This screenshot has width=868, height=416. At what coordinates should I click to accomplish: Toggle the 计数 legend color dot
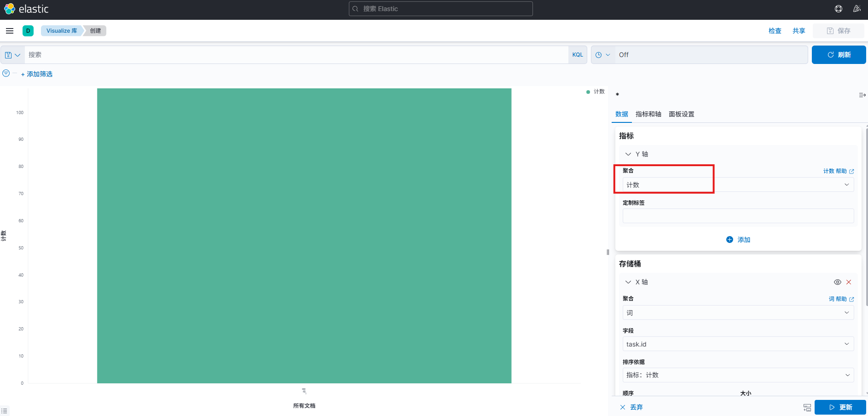[x=588, y=92]
